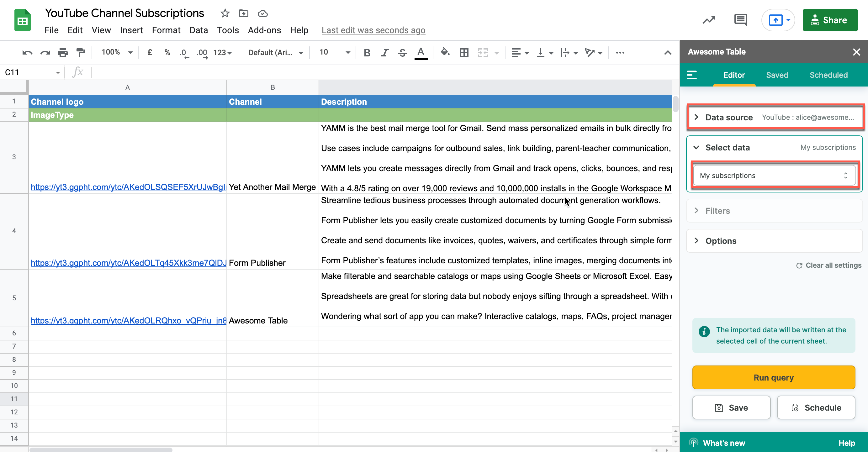
Task: Open the comment history icon
Action: coord(740,20)
